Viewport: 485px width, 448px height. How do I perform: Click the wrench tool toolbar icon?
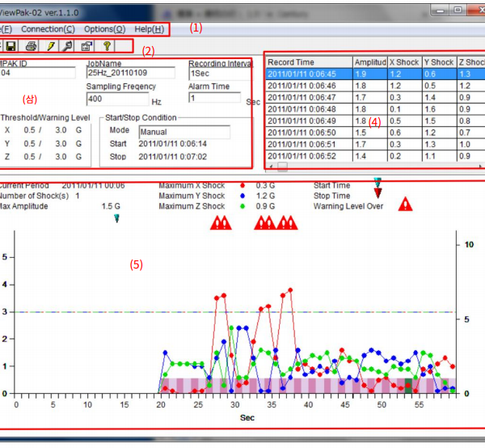tap(69, 47)
